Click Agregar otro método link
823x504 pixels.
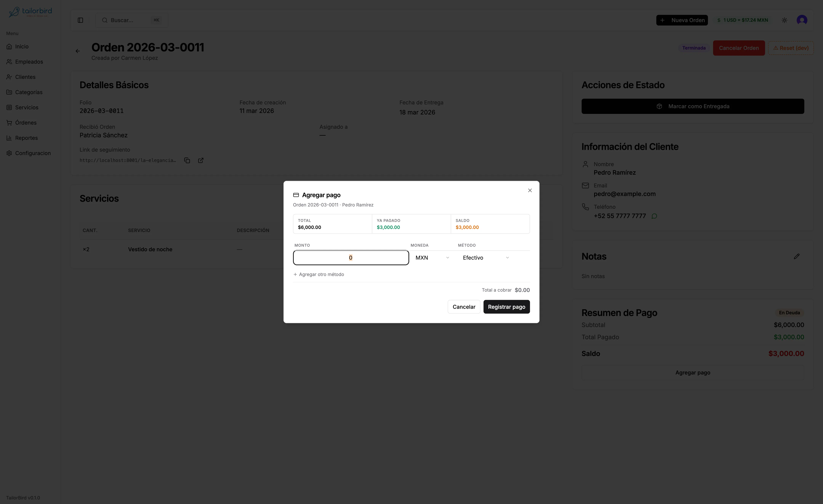click(318, 274)
